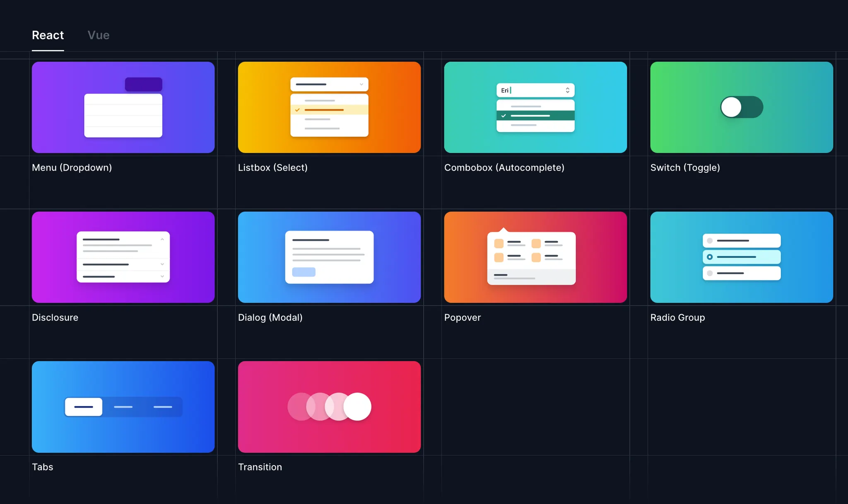Viewport: 848px width, 504px height.
Task: Expand the listbox chevron in orange card
Action: (361, 84)
